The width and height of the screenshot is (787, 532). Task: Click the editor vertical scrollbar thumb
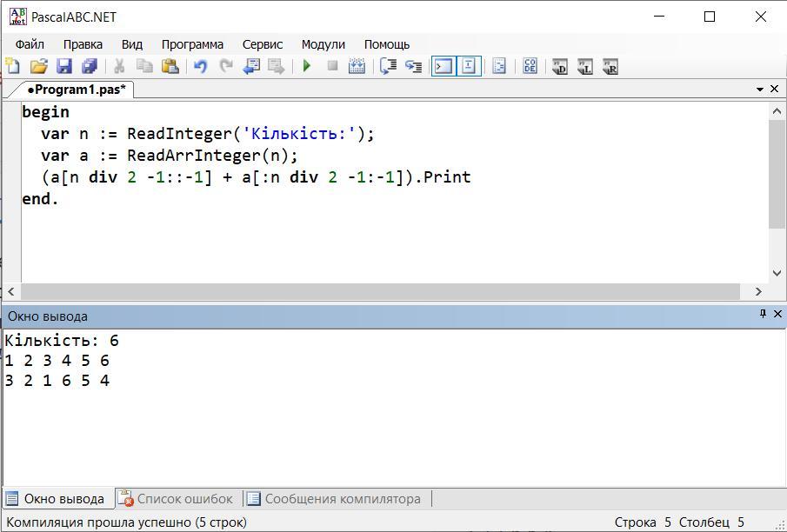coord(777,174)
